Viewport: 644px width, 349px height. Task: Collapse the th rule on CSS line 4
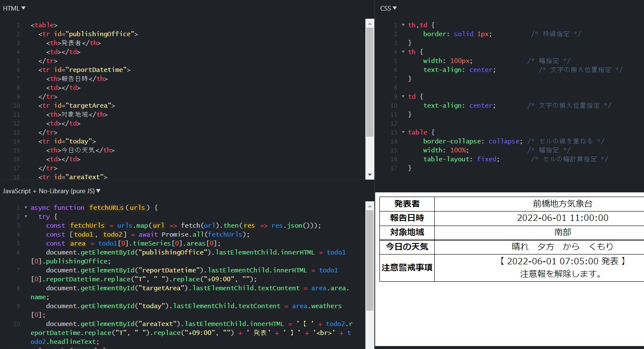pos(403,52)
